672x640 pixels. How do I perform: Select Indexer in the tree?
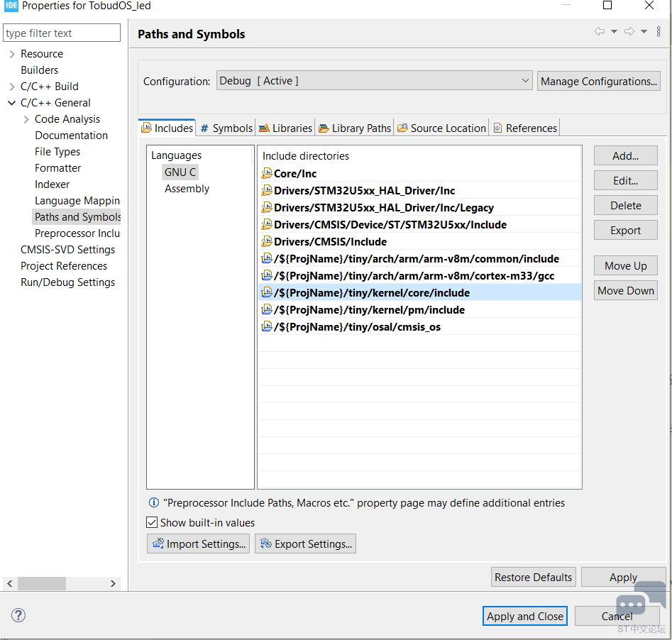click(52, 184)
